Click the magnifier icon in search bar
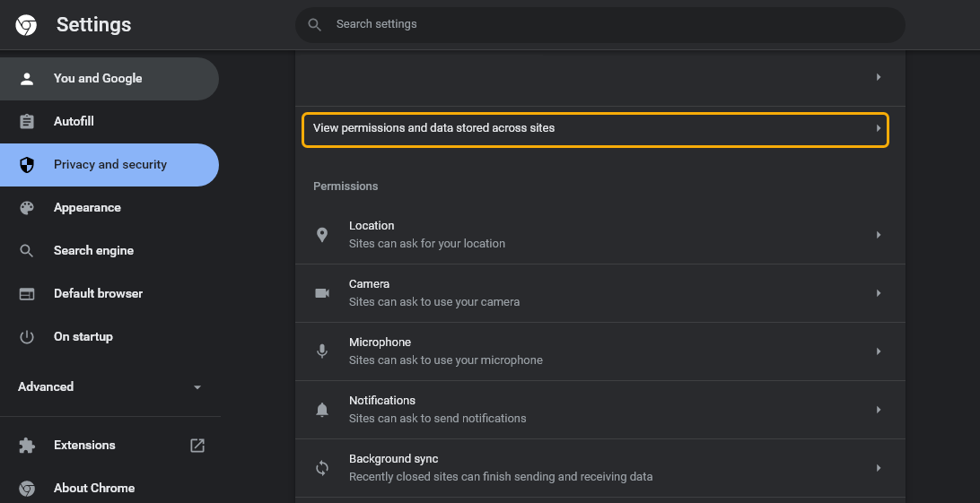 point(315,25)
